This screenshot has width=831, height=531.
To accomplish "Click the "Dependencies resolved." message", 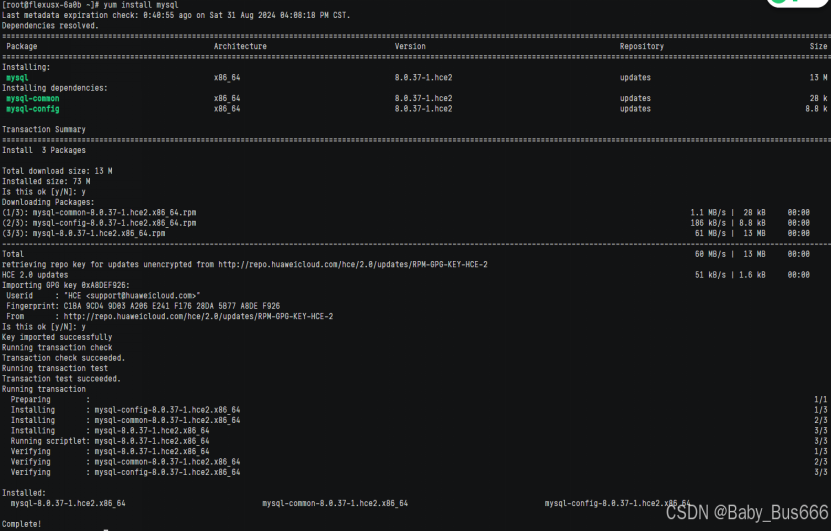I will tap(50, 25).
